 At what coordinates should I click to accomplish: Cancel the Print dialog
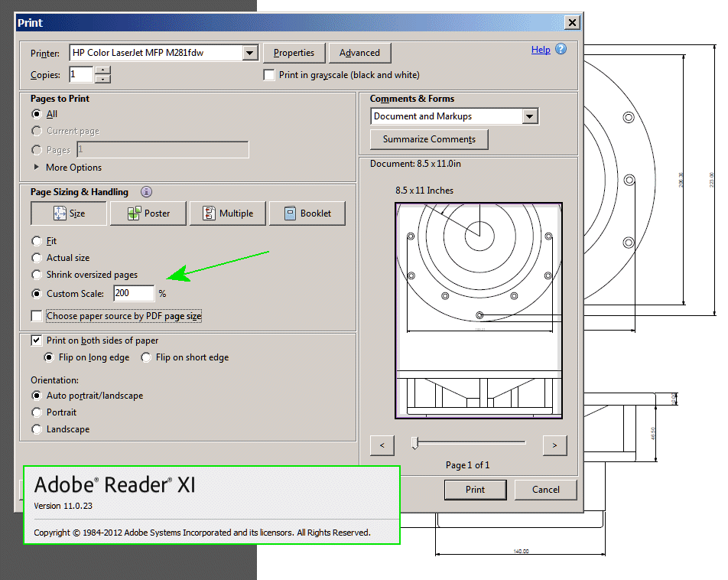(x=545, y=490)
